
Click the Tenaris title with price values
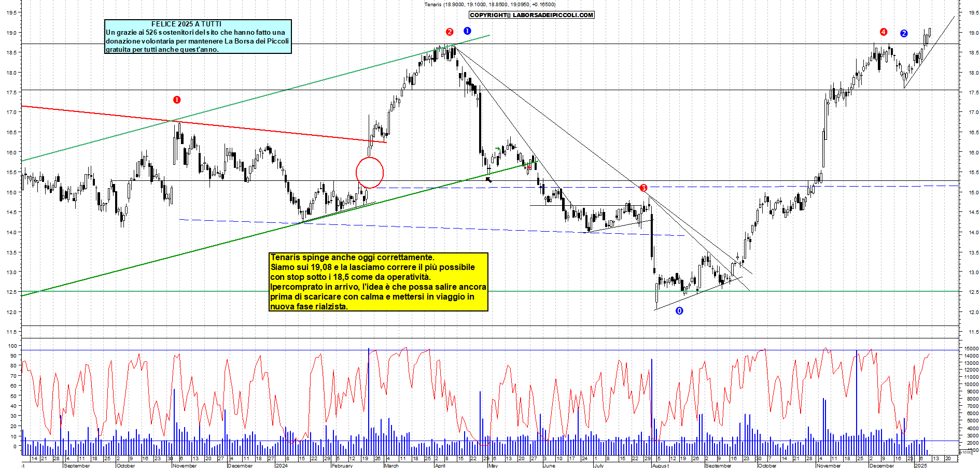pos(489,4)
